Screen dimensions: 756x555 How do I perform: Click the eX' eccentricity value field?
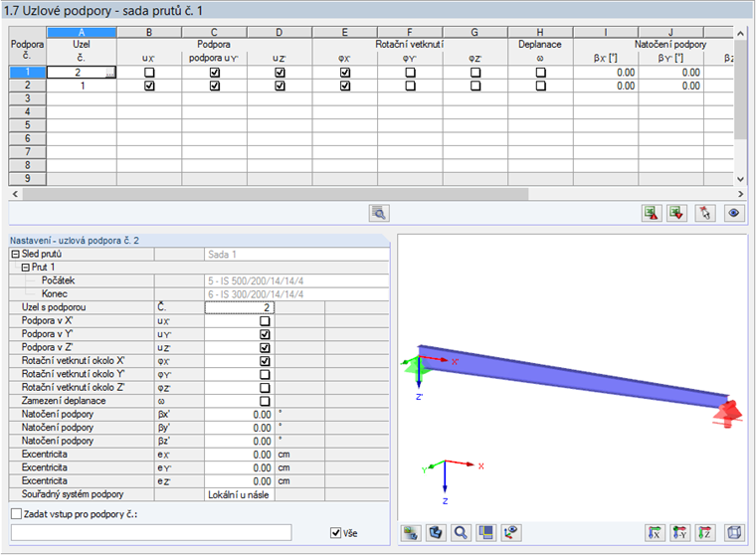[x=240, y=455]
